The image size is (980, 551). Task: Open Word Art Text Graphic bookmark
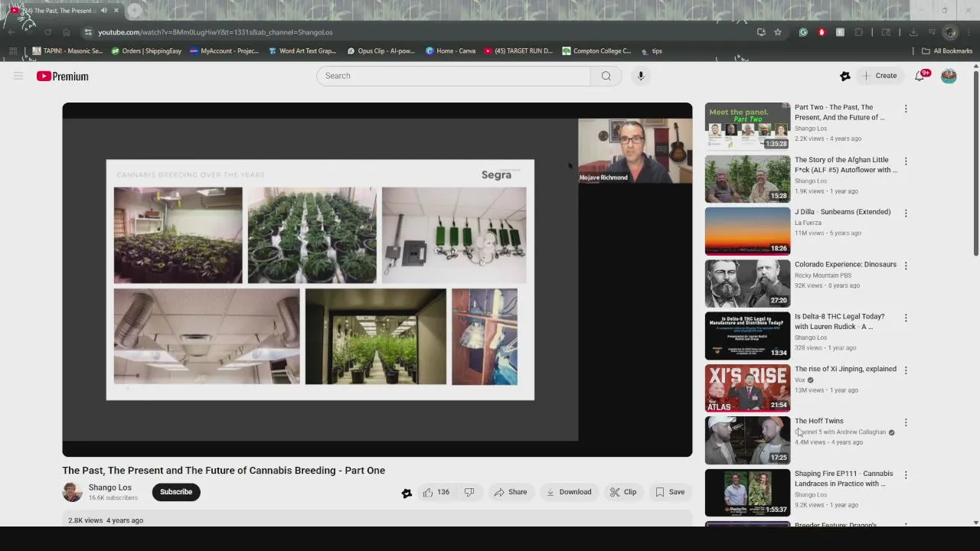click(x=302, y=51)
